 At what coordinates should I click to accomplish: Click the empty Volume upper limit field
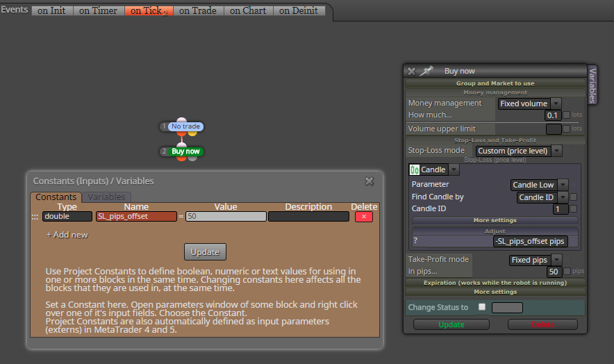[554, 129]
